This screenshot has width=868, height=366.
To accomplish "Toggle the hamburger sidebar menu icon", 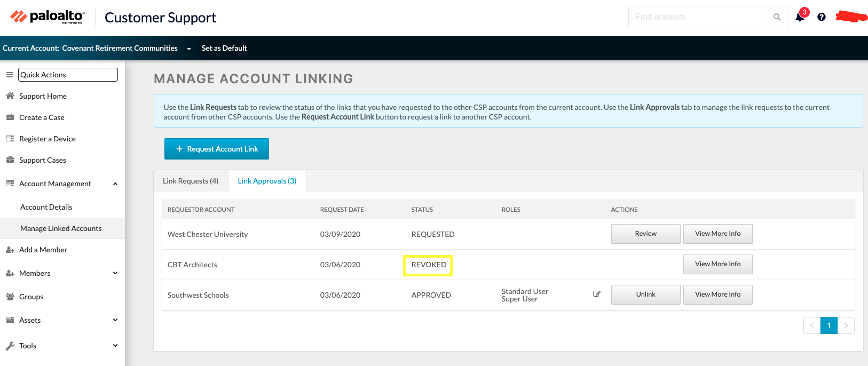I will [10, 75].
